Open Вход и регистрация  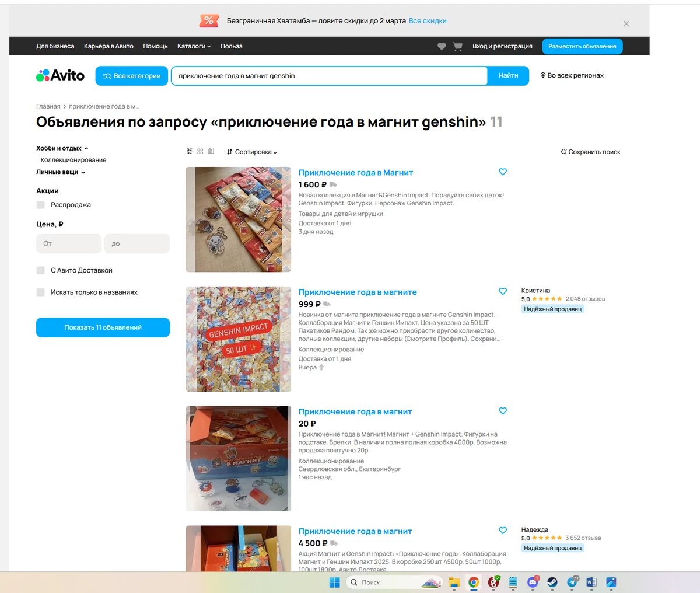point(502,46)
